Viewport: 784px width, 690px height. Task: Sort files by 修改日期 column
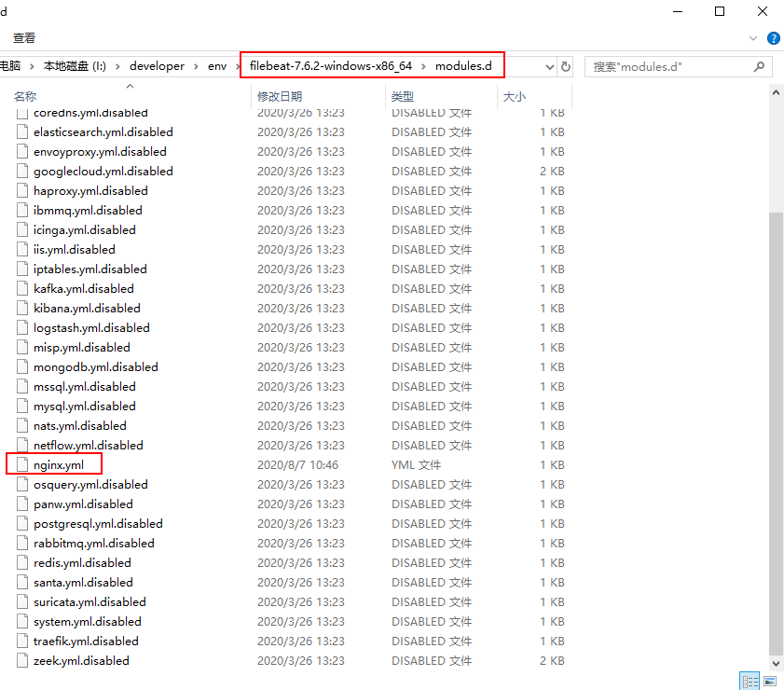pyautogui.click(x=280, y=96)
